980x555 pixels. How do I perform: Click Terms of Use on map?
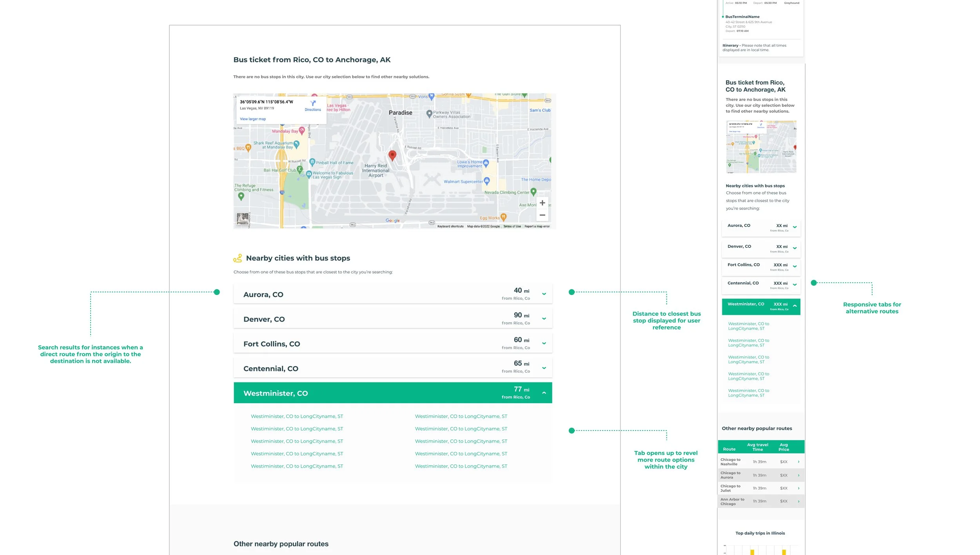click(x=512, y=226)
